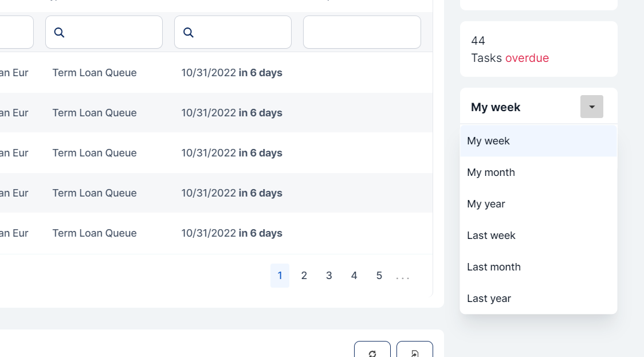Click the pagination ellipsis for more pages
Viewport: 644px width, 357px height.
(x=403, y=277)
